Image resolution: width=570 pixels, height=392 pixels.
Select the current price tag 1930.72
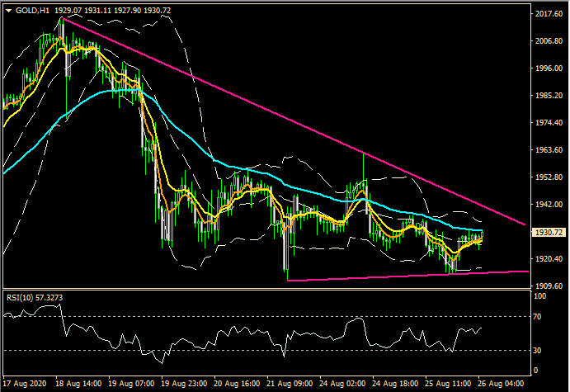547,233
